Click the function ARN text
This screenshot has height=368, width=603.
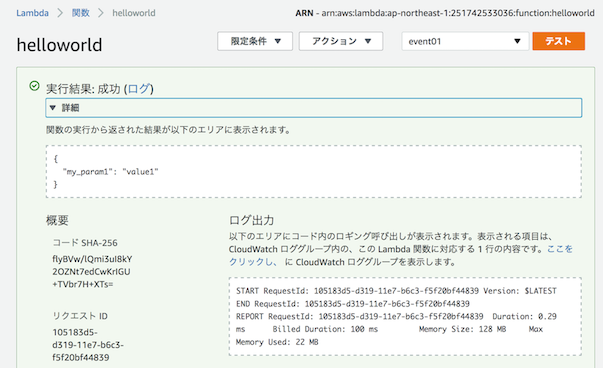[445, 13]
